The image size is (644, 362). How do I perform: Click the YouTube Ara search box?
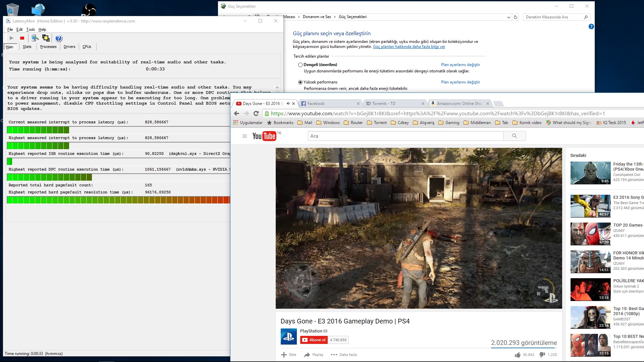[x=406, y=136]
